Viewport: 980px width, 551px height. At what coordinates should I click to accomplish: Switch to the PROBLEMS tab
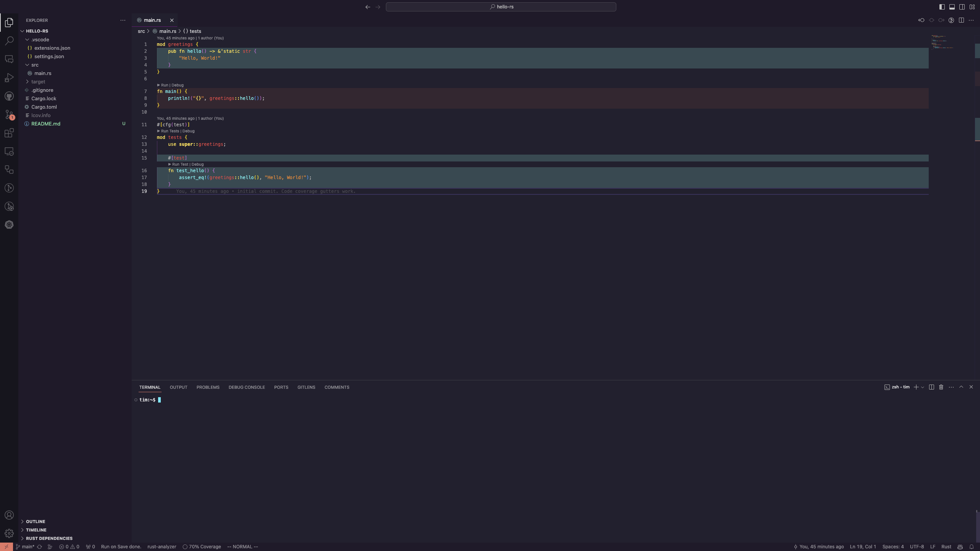[x=208, y=387]
